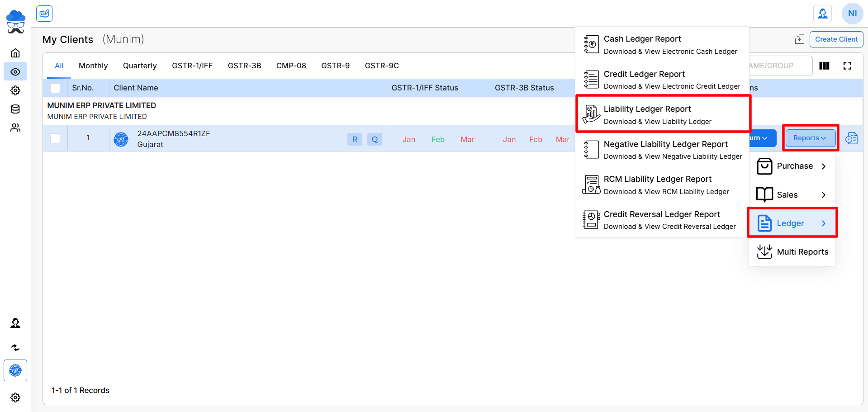Expand the Sales submenu
The width and height of the screenshot is (868, 412).
[x=792, y=195]
